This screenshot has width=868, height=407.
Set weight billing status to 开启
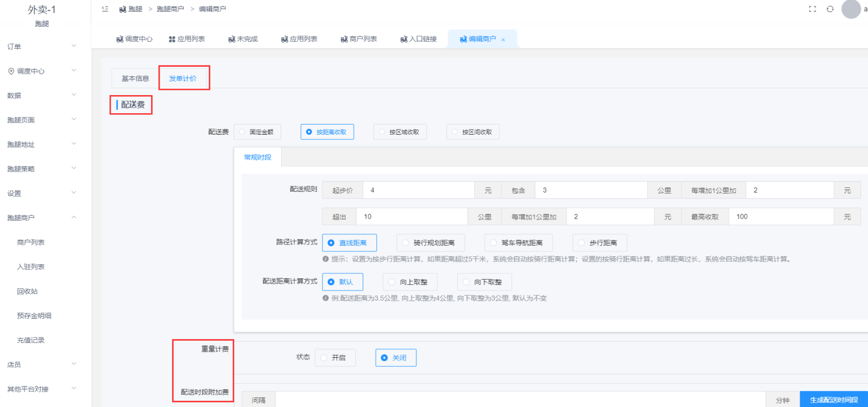point(335,358)
